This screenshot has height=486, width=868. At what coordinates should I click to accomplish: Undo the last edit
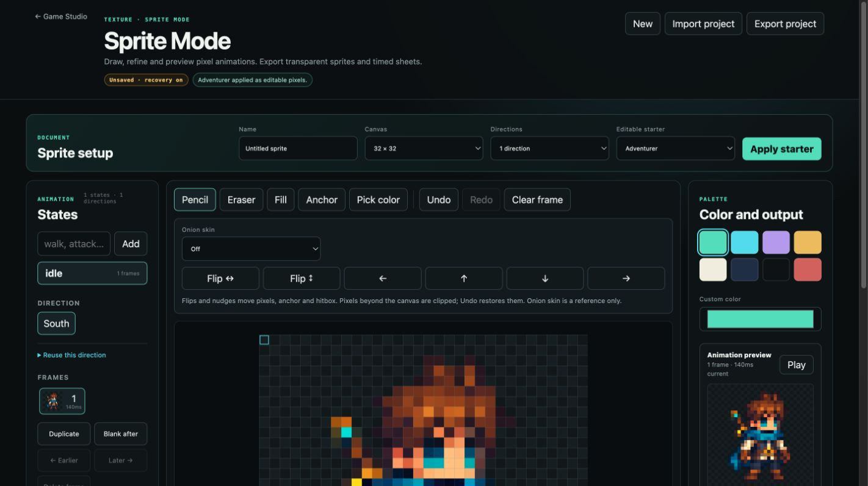(x=439, y=199)
